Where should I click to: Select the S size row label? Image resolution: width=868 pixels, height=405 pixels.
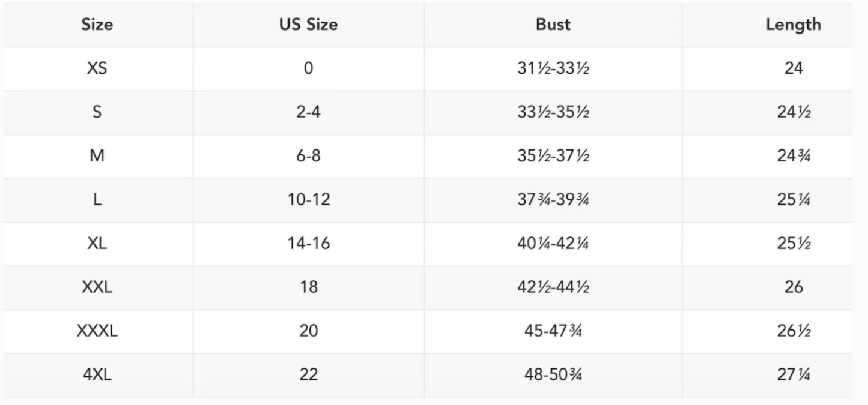(x=97, y=112)
